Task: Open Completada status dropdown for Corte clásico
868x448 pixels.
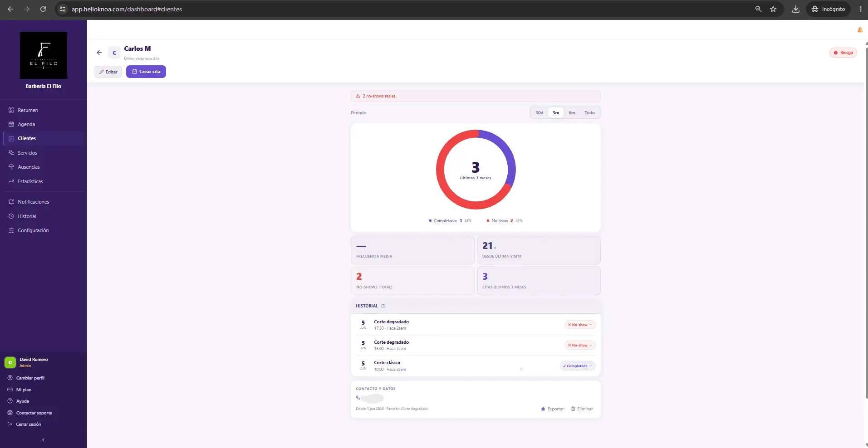Action: [578, 366]
